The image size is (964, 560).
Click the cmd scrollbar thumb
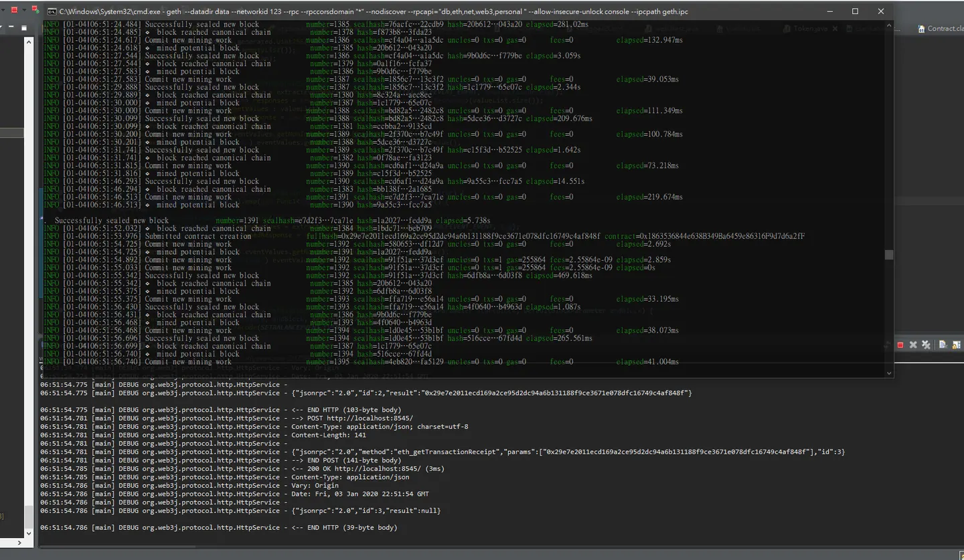(889, 255)
